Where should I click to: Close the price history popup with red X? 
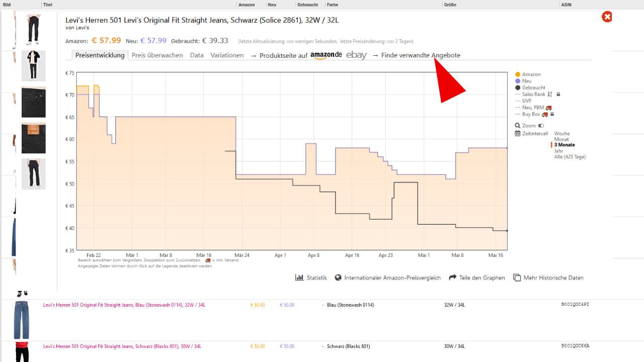click(607, 17)
